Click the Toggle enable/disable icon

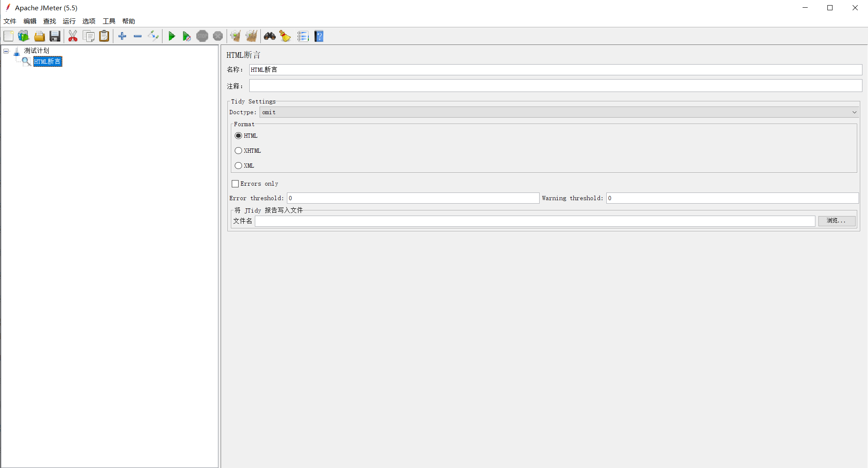[153, 36]
